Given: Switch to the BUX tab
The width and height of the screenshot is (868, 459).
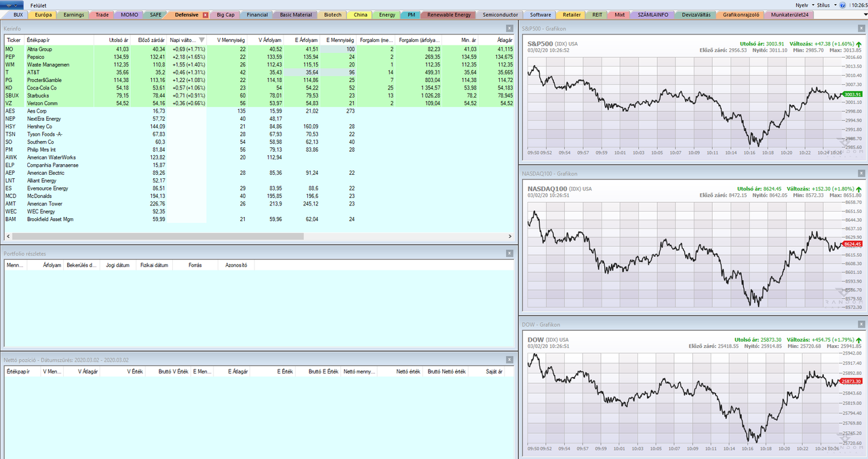Looking at the screenshot, I should [17, 14].
